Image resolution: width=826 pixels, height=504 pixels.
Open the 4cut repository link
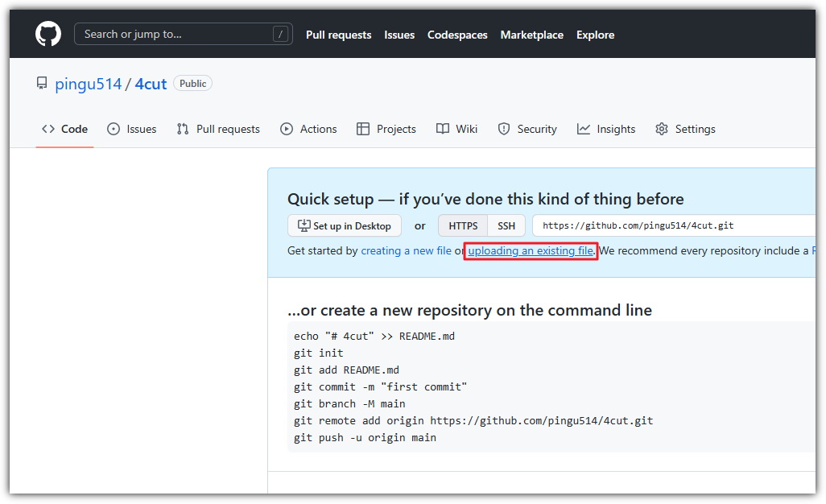click(151, 84)
